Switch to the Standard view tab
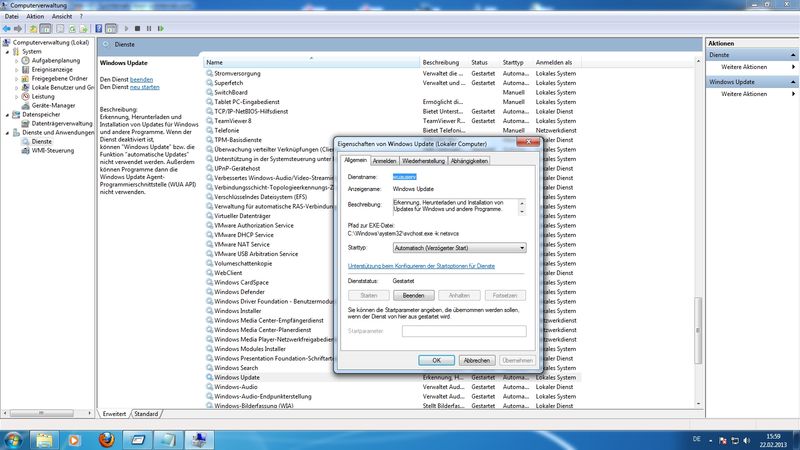Screen dimensions: 800x450 pos(146,413)
